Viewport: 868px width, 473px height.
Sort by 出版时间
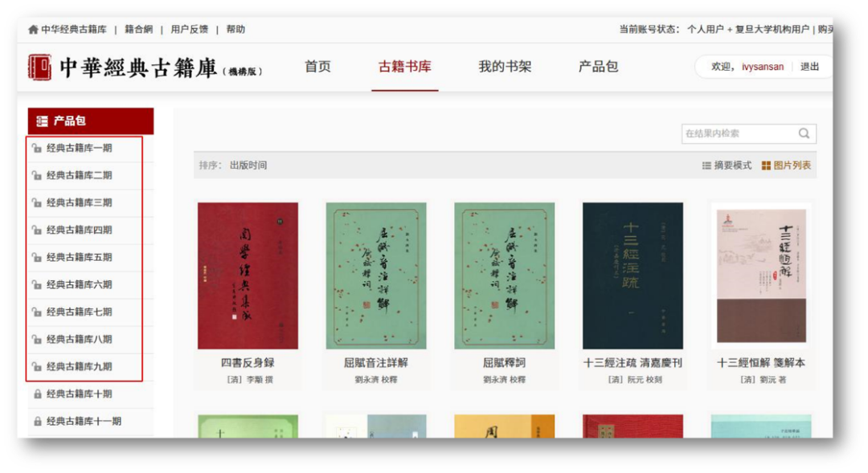point(248,165)
